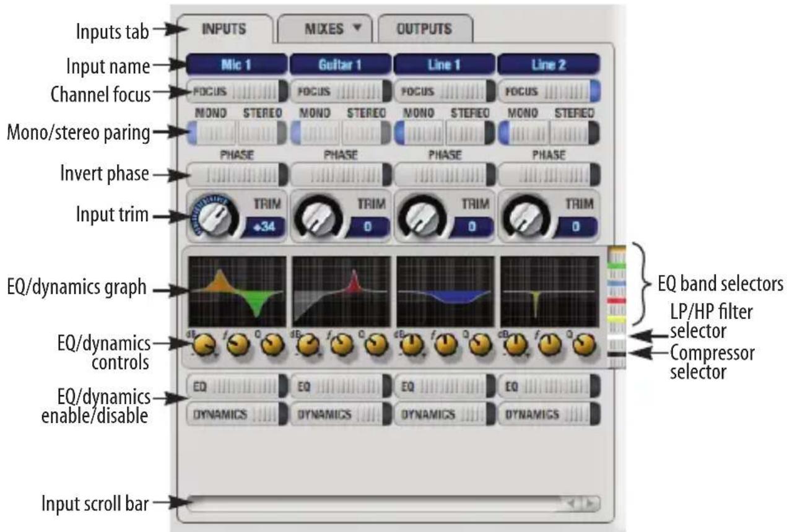Select the red EQ band selector
Image resolution: width=787 pixels, height=532 pixels.
pos(617,301)
